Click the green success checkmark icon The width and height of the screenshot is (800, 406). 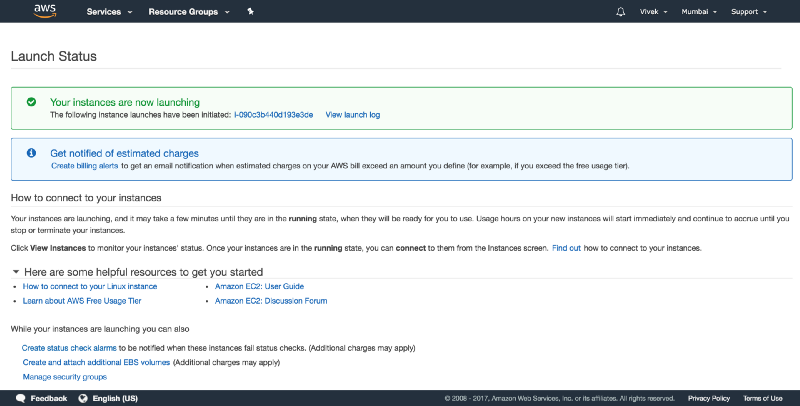click(x=31, y=102)
